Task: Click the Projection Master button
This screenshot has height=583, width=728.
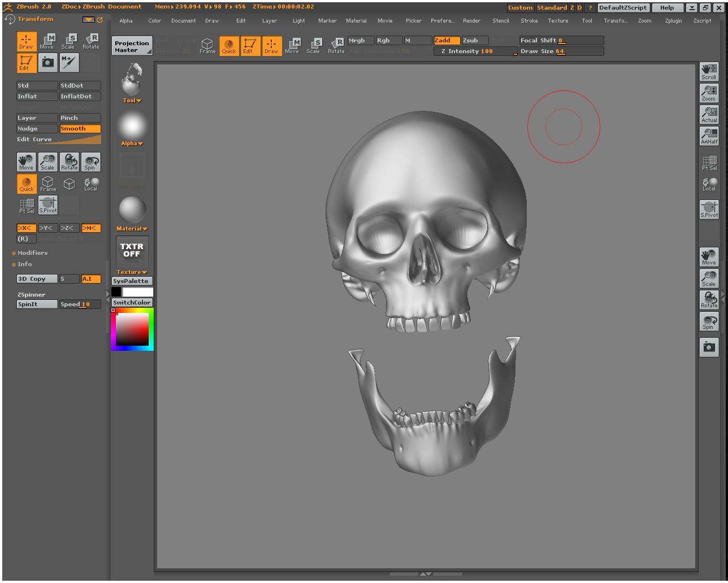Action: [132, 45]
